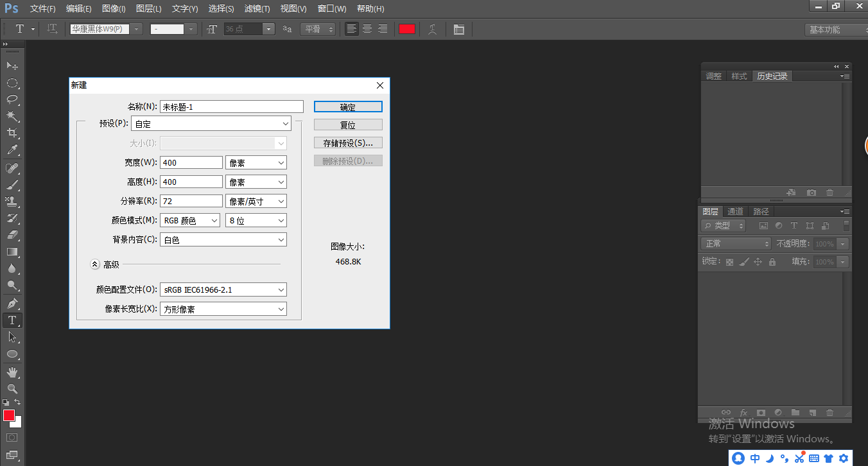Screen dimensions: 868x466
Task: Toggle center align text
Action: coord(367,29)
